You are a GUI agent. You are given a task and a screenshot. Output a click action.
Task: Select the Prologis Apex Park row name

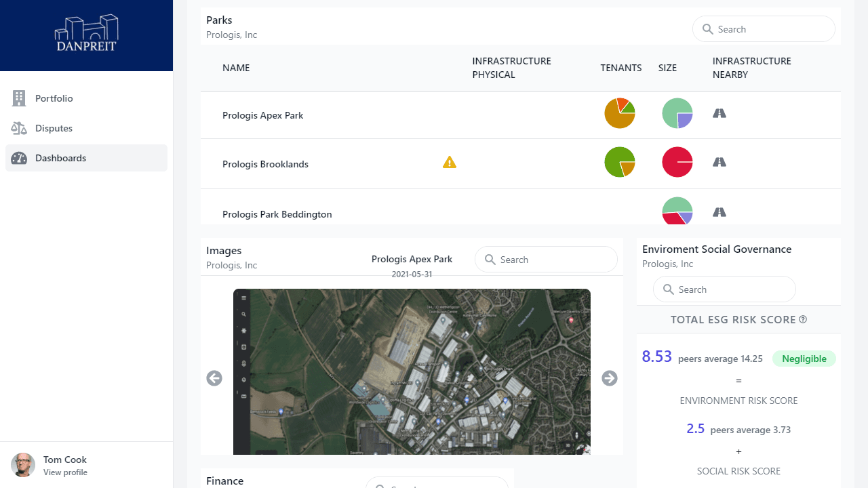tap(263, 115)
